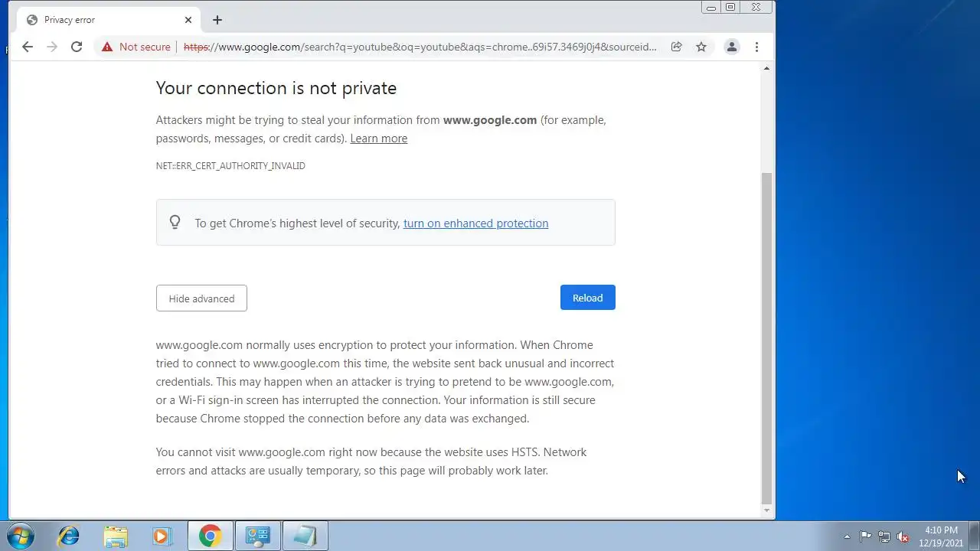Screen dimensions: 980x551
Task: Share this page via the share icon
Action: click(x=677, y=47)
